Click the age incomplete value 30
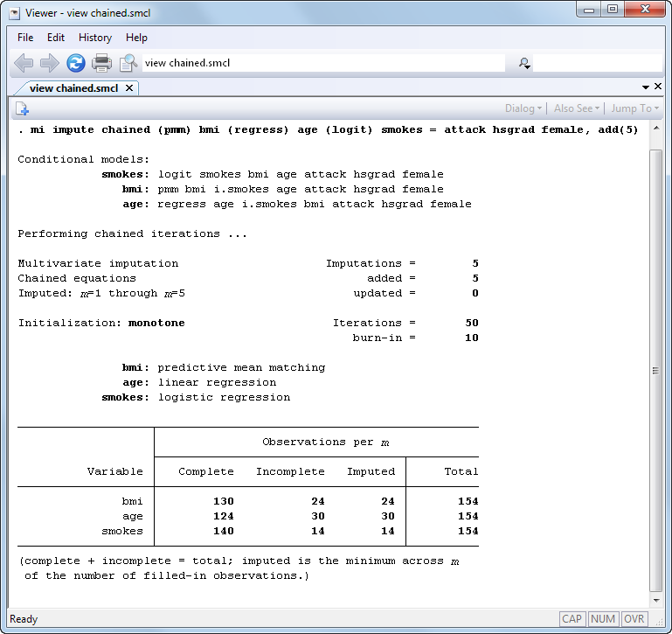672x634 pixels. (318, 517)
